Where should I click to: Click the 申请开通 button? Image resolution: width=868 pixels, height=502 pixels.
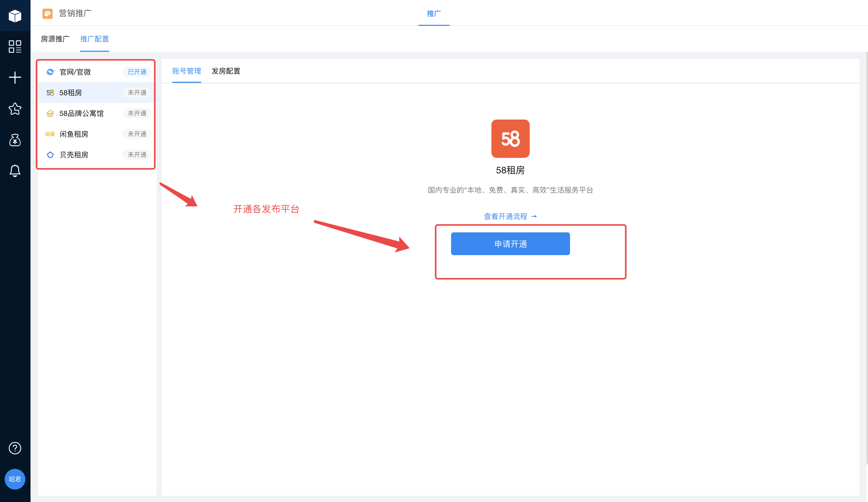click(x=510, y=243)
